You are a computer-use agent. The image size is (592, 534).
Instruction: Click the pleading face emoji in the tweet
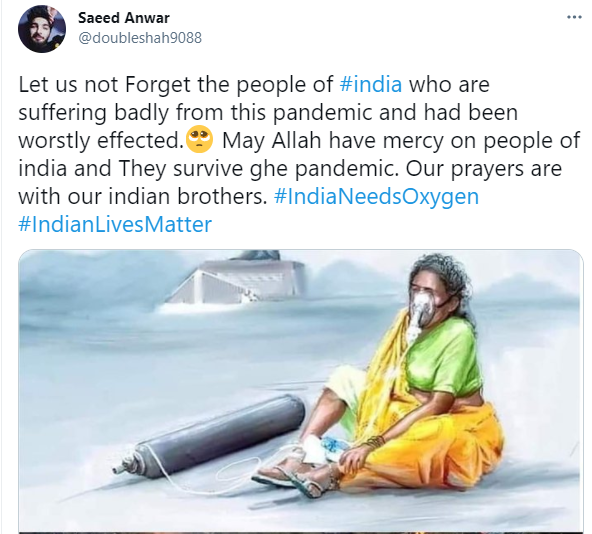(x=200, y=139)
